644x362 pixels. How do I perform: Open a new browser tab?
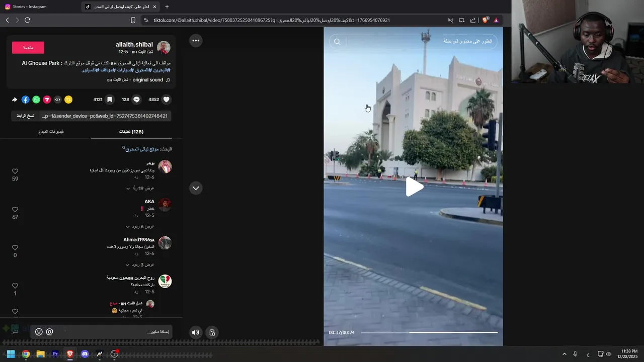point(167,7)
